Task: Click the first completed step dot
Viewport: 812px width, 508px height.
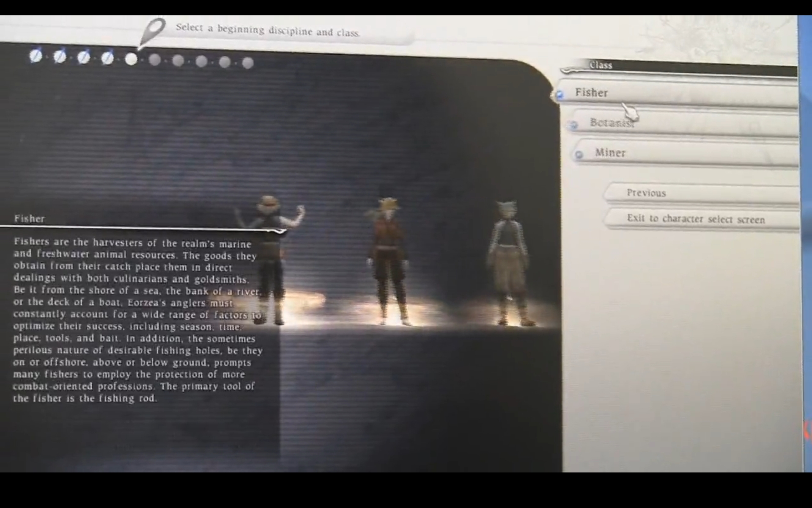Action: 36,56
